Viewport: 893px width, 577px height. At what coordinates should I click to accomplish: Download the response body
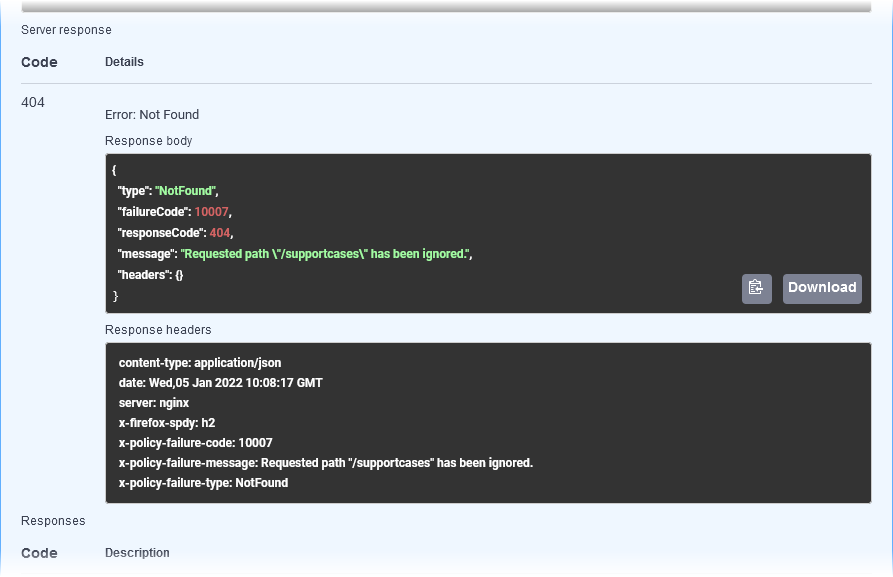coord(821,288)
